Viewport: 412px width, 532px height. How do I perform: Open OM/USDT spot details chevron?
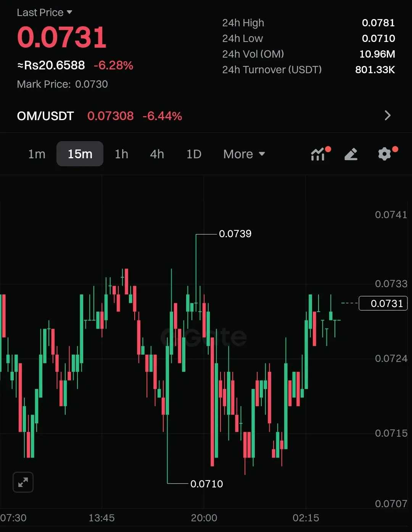pos(388,116)
